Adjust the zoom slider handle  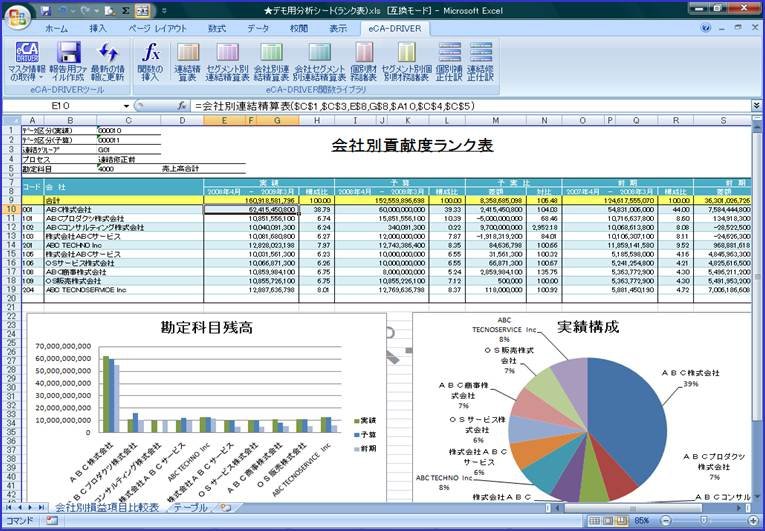coord(704,521)
